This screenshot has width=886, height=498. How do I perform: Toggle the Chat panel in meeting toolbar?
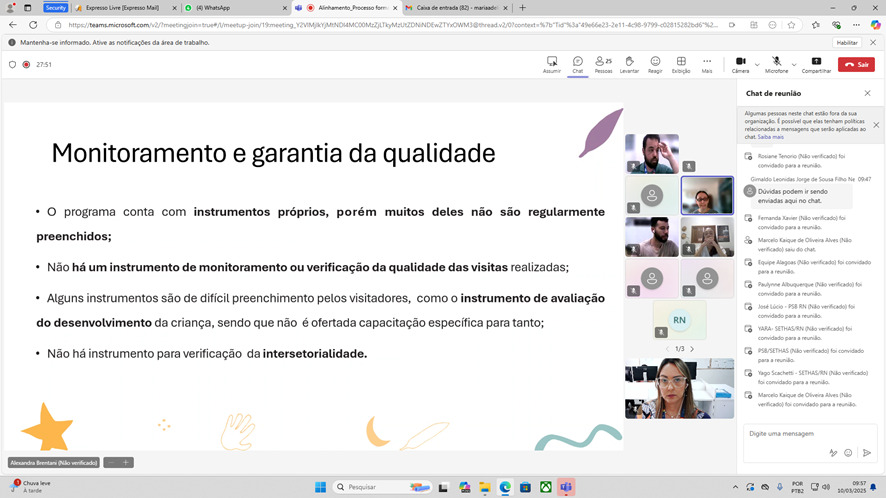578,62
